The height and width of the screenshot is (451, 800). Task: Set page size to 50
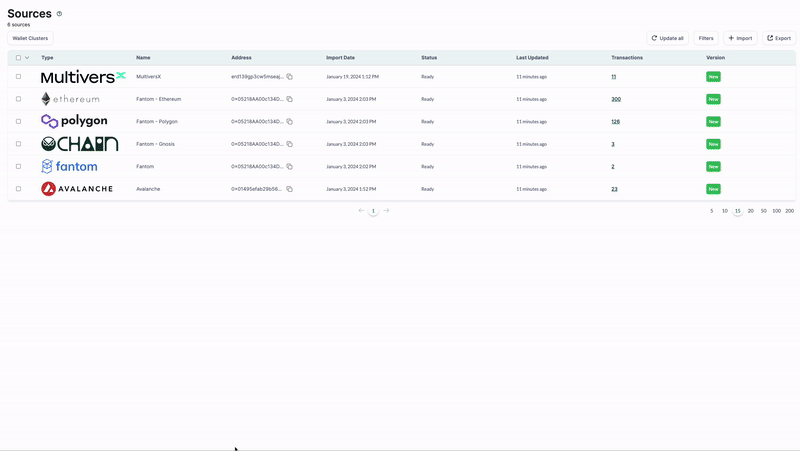763,211
